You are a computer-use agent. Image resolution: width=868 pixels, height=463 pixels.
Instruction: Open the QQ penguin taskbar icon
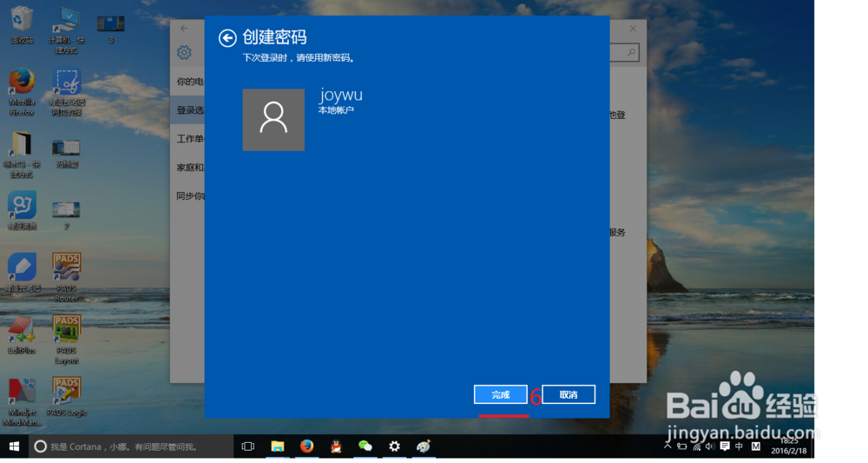tap(336, 446)
